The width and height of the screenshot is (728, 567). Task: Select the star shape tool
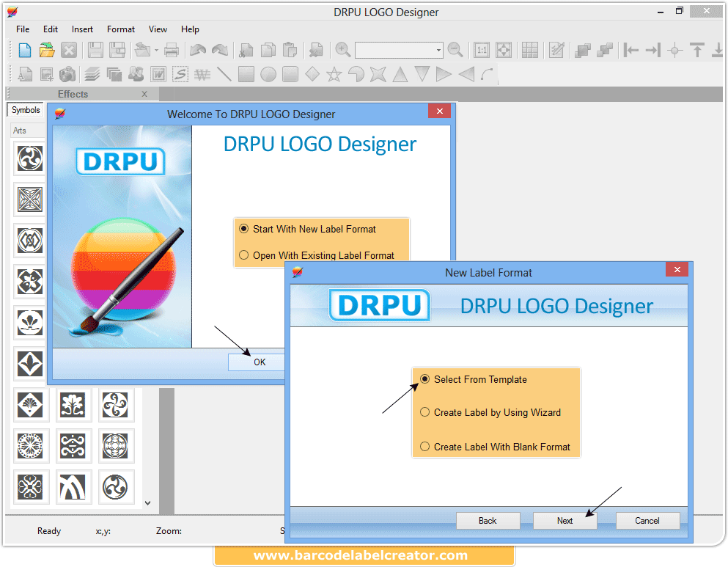tap(334, 73)
